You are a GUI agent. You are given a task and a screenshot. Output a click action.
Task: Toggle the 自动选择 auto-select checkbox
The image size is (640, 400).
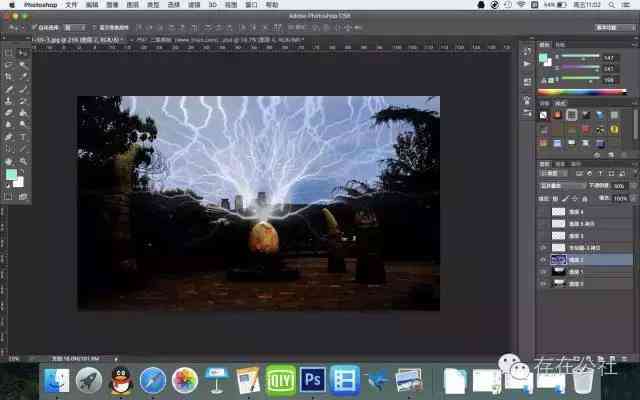coord(34,27)
